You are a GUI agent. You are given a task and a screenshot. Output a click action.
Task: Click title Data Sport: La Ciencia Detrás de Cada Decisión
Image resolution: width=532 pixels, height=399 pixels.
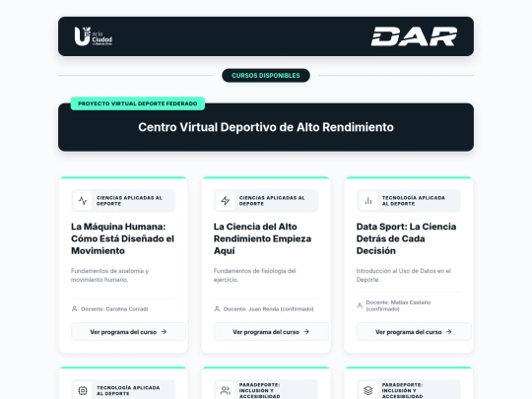(x=406, y=238)
